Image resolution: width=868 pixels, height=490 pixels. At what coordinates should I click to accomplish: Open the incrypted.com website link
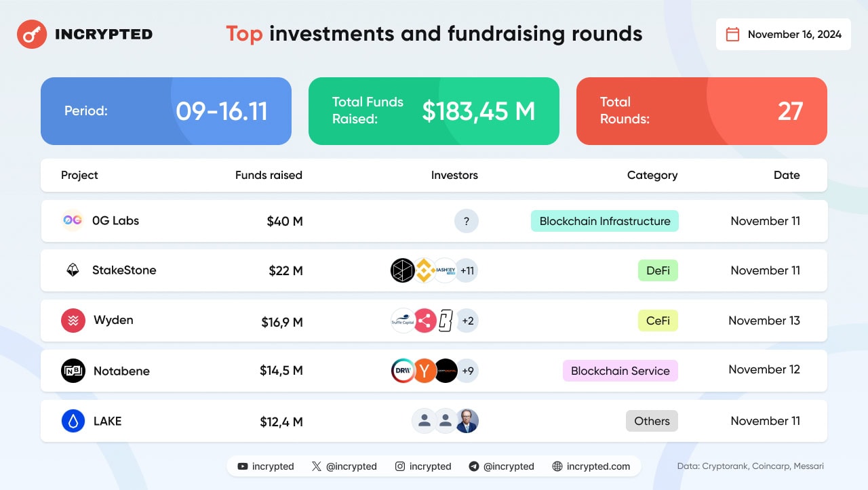coord(591,466)
